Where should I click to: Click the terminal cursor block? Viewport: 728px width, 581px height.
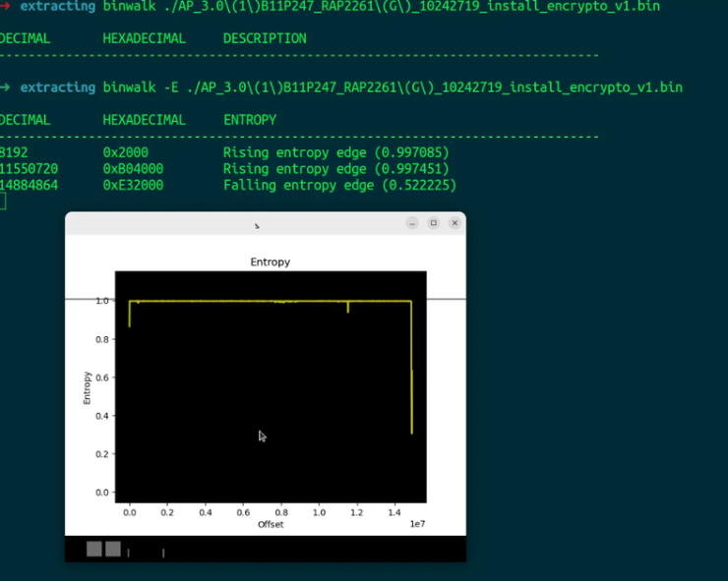pos(3,202)
